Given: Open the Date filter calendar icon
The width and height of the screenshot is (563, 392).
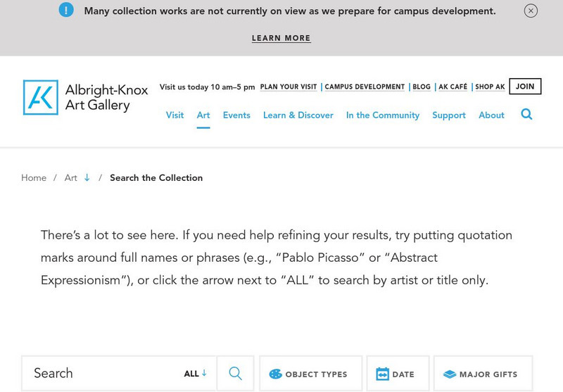Looking at the screenshot, I should coord(382,374).
